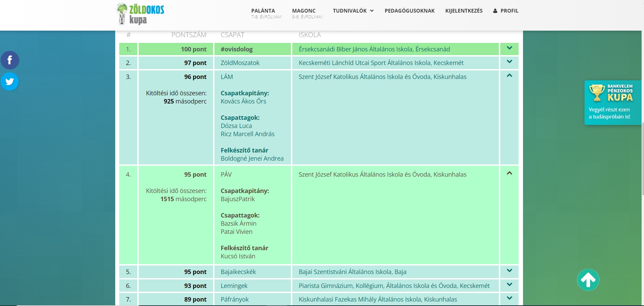Click the Facebook share icon
Screen dimensions: 644x306
(x=10, y=60)
